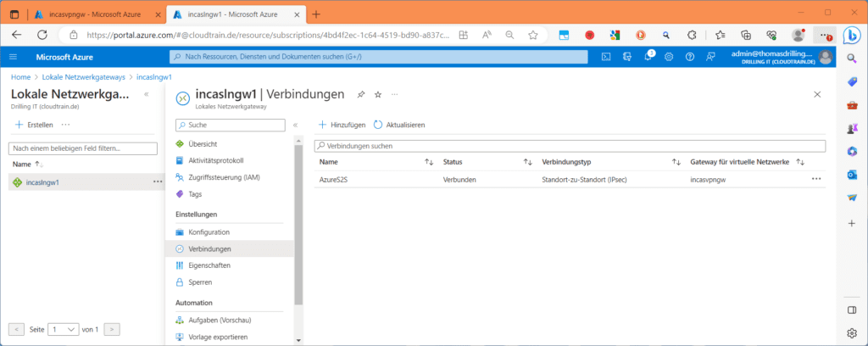Open the Outlook icon in Edge sidebar

click(852, 175)
